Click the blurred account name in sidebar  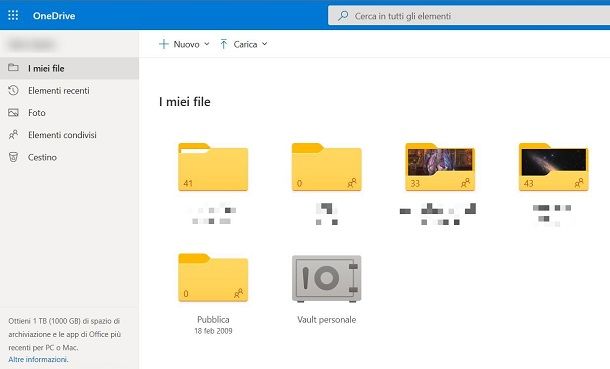pyautogui.click(x=31, y=44)
